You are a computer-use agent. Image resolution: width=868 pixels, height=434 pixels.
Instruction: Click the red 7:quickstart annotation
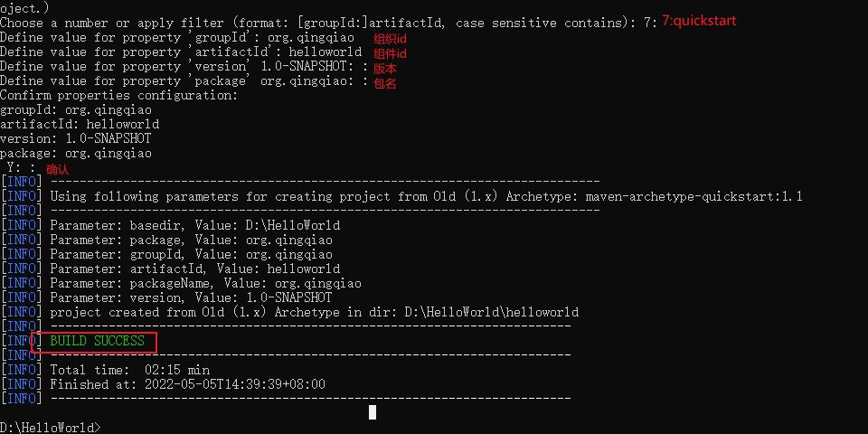(699, 21)
